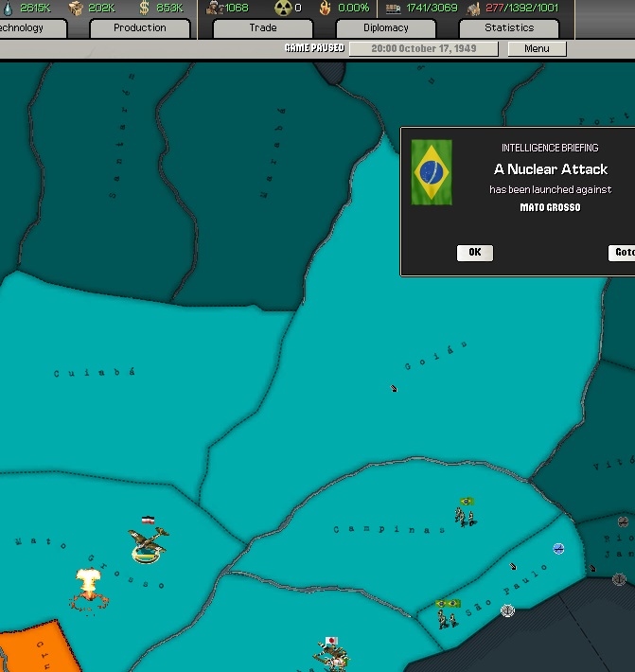Image resolution: width=635 pixels, height=672 pixels.
Task: Switch to the Diplomacy tab
Action: point(386,28)
